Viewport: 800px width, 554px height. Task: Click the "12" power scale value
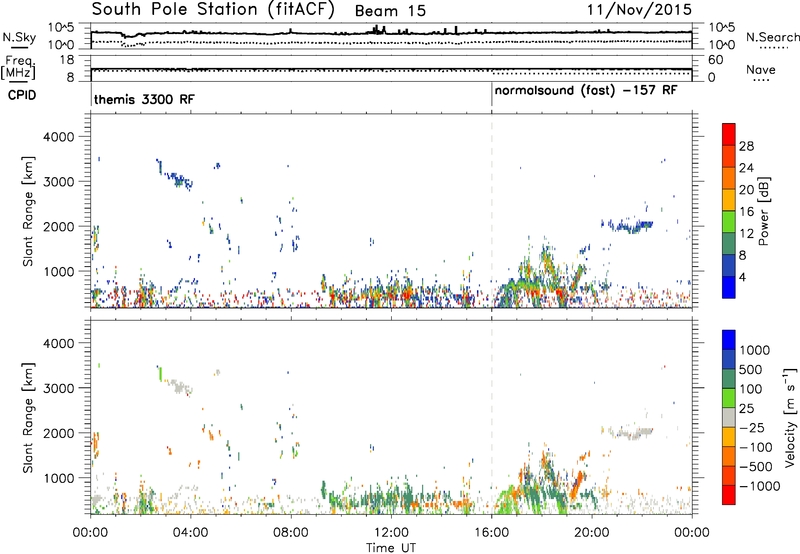pyautogui.click(x=746, y=234)
